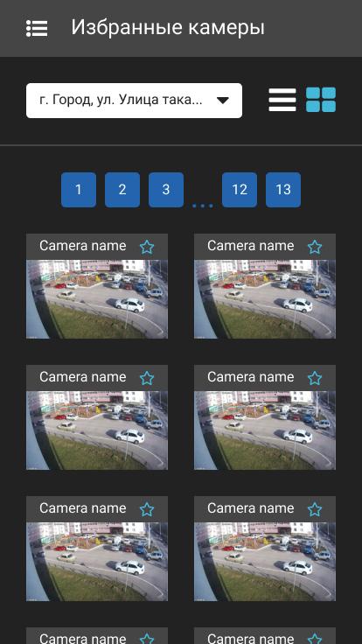Viewport: 362px width, 644px height.
Task: Open the hamburger menu next to Избранные камеры
Action: [x=37, y=28]
